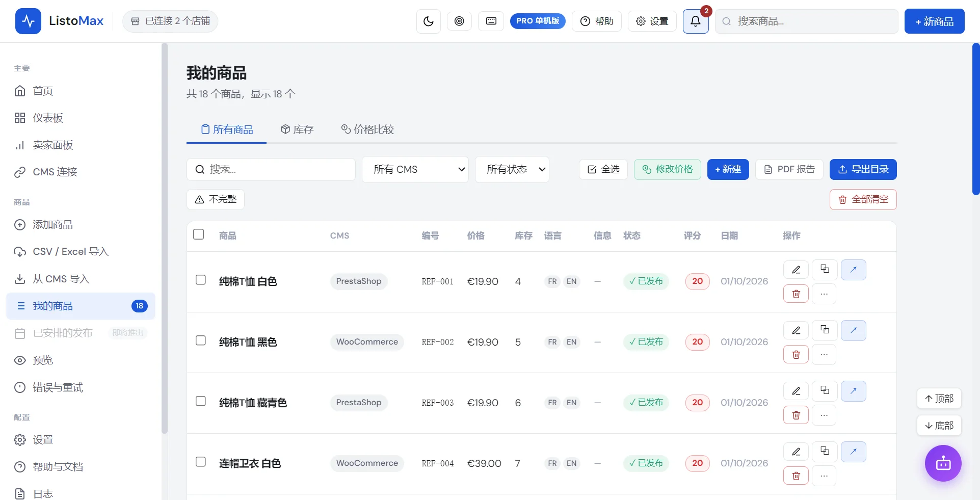
Task: Switch to the 所有商品 tab
Action: [227, 129]
